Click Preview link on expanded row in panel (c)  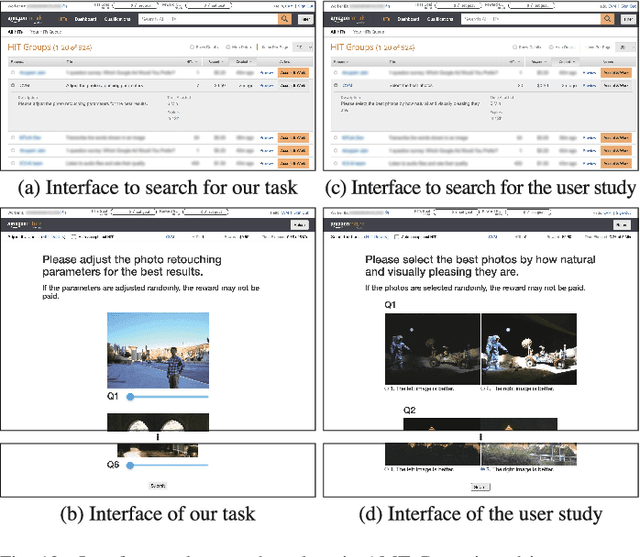589,85
